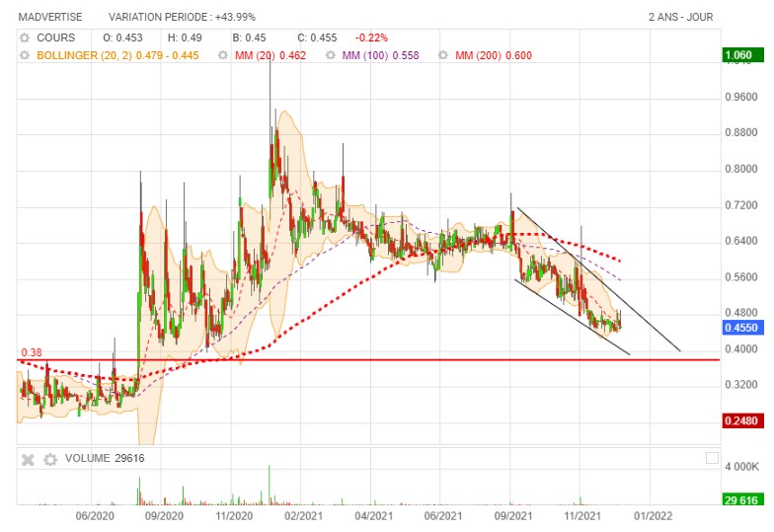Open settings gear next to COURS

pyautogui.click(x=24, y=38)
